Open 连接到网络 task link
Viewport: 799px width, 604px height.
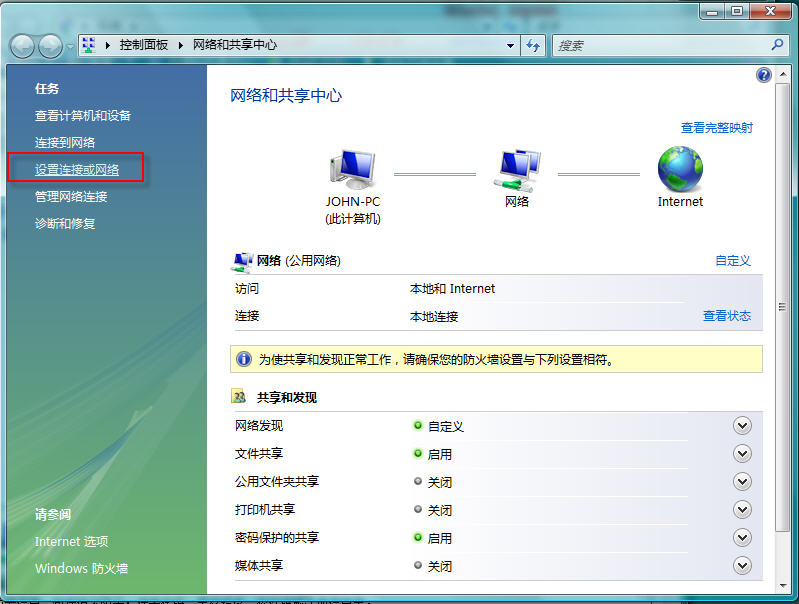65,143
